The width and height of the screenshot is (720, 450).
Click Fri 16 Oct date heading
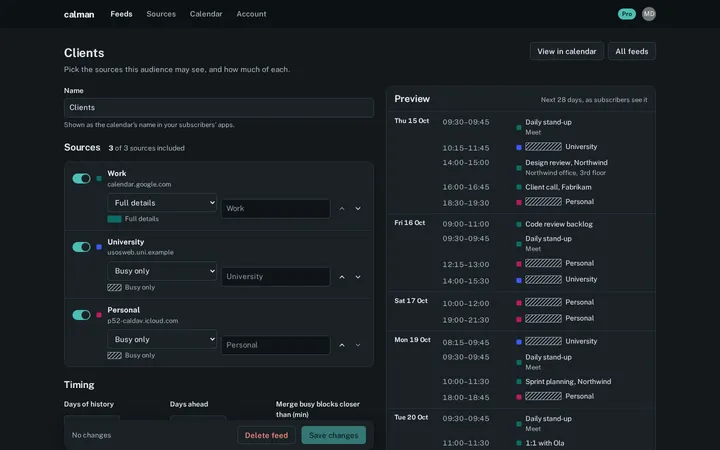coord(410,223)
